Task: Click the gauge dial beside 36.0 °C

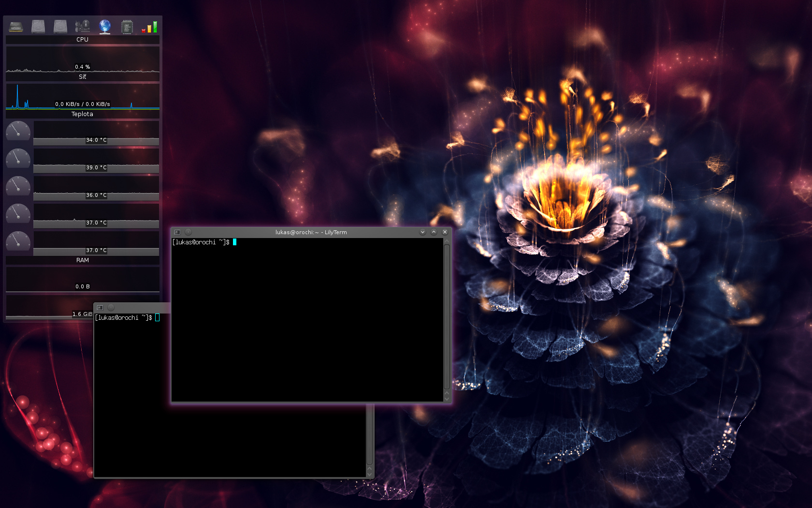Action: click(18, 186)
